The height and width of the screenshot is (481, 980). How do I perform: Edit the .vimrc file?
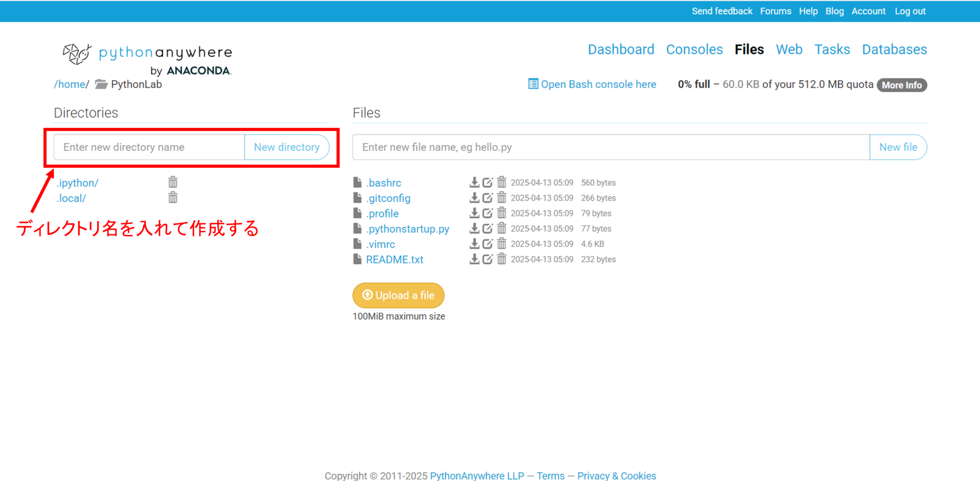click(x=487, y=244)
